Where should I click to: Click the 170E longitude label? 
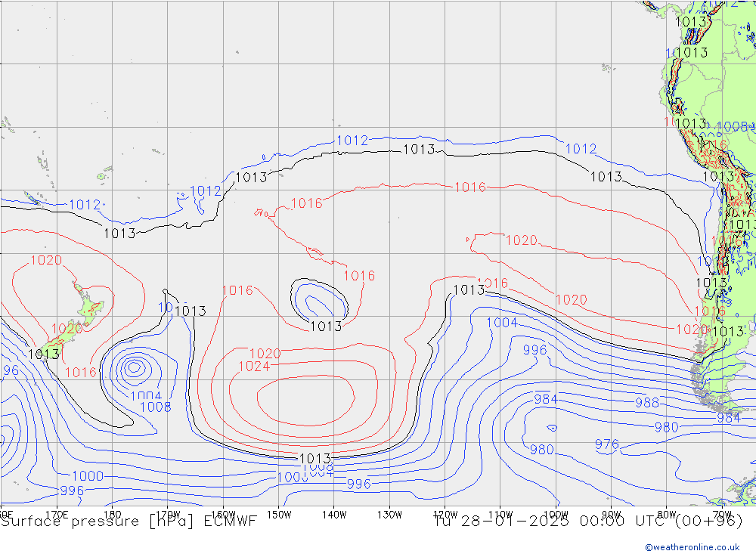57,515
